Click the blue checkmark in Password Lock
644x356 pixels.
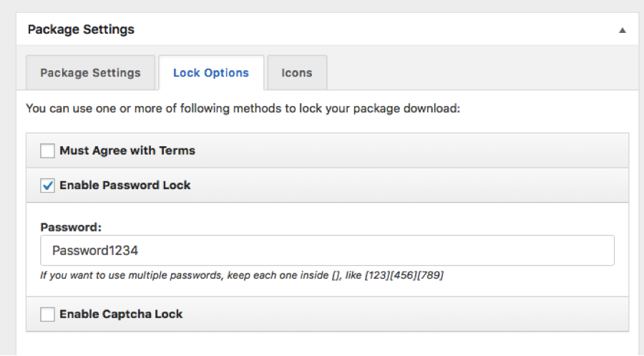tap(48, 185)
